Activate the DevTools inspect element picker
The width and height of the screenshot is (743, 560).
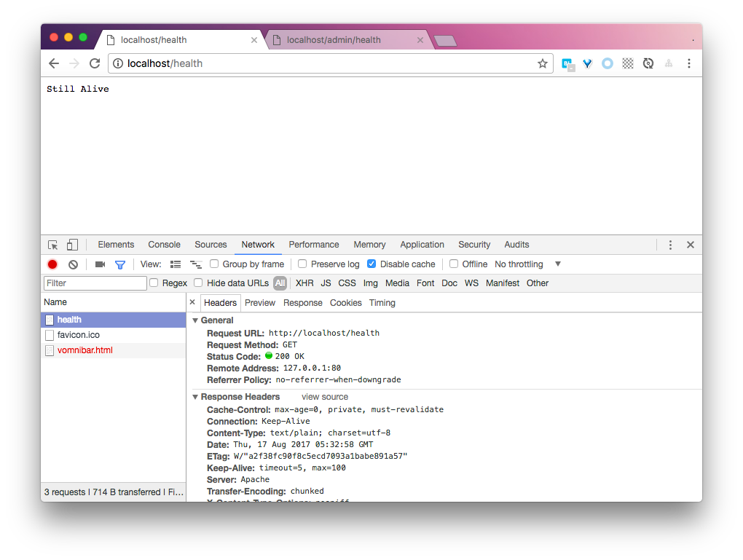(53, 245)
